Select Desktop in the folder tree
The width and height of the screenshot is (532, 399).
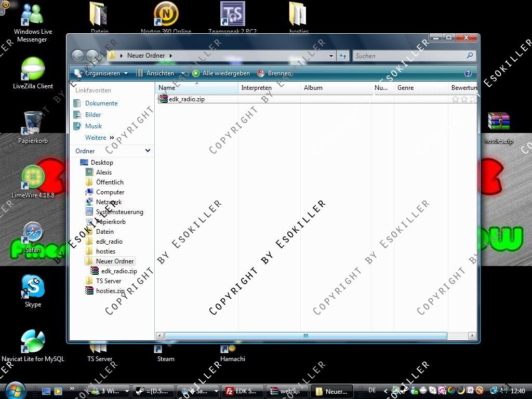tap(102, 163)
